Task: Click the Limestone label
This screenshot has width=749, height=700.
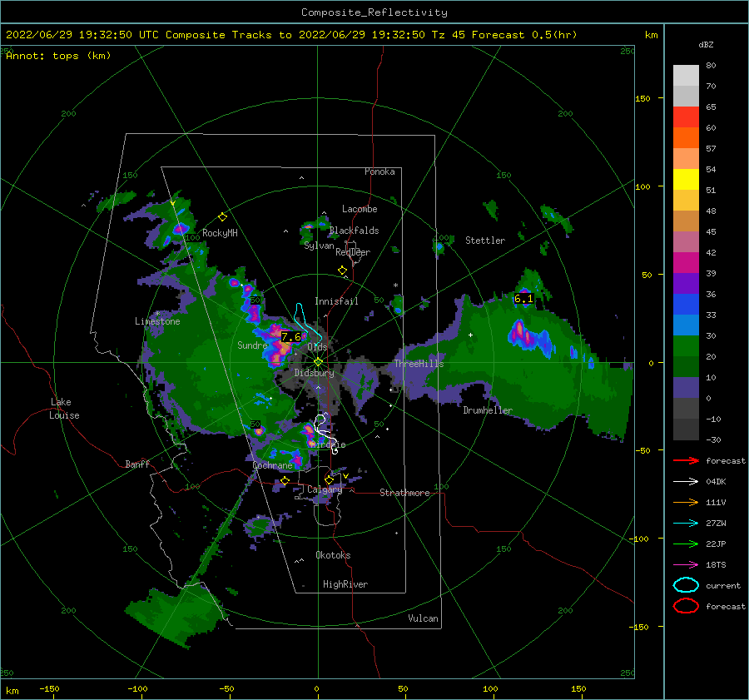Action: pos(157,321)
